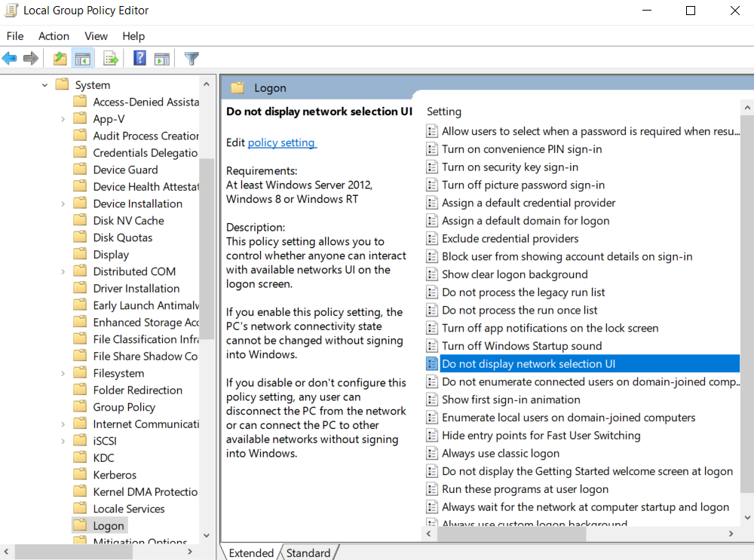Switch to the Standard tab
This screenshot has height=560, width=754.
pyautogui.click(x=308, y=552)
